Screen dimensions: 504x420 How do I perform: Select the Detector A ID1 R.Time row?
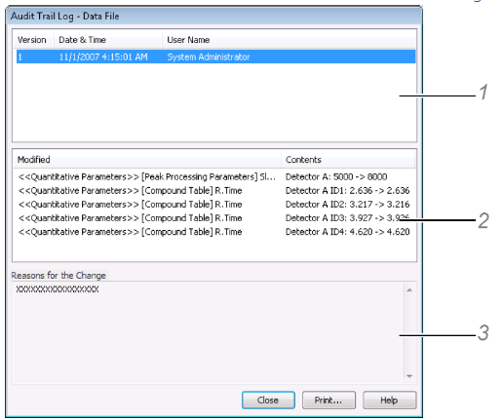[214, 190]
